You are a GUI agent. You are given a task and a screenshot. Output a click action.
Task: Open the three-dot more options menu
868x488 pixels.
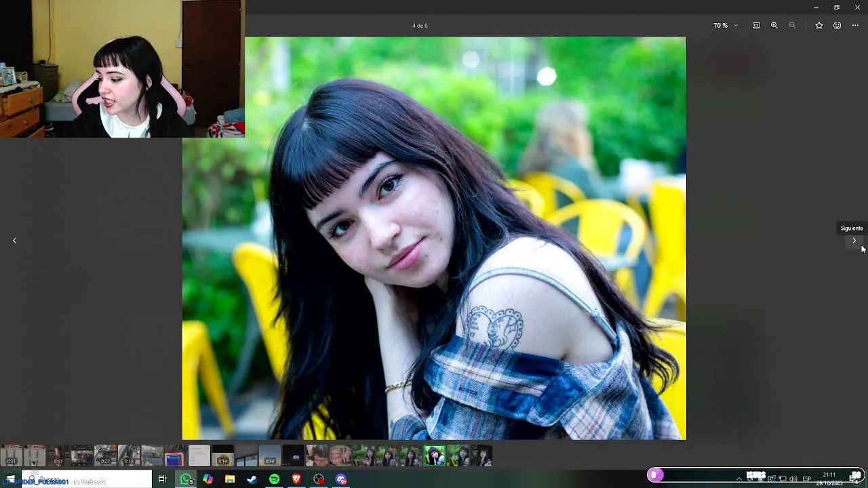tap(855, 26)
